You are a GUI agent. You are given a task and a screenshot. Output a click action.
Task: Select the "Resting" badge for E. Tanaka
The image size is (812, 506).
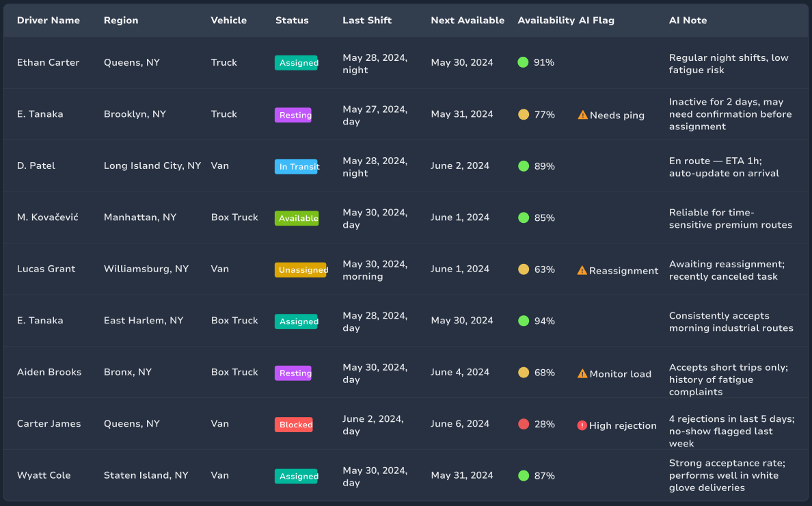(x=293, y=115)
